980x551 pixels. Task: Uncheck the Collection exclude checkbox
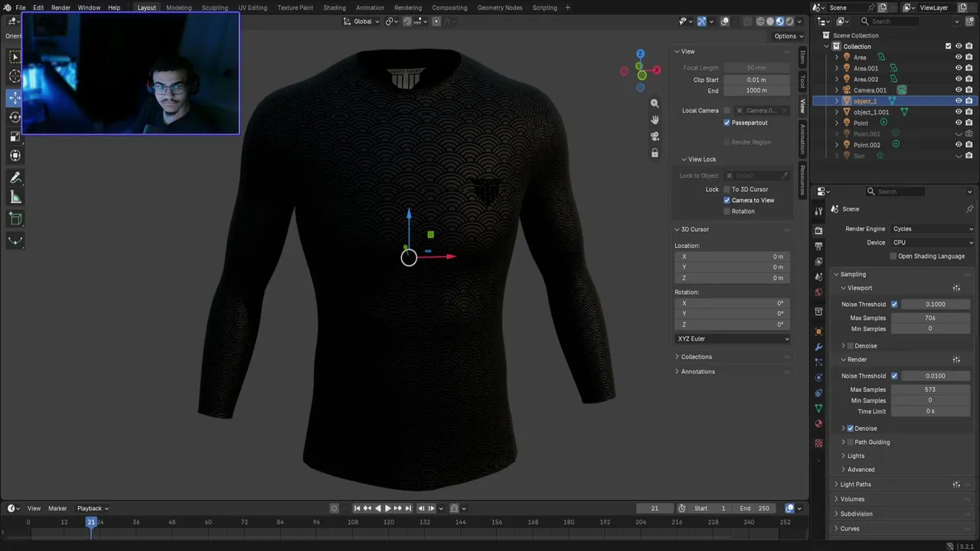pos(948,47)
